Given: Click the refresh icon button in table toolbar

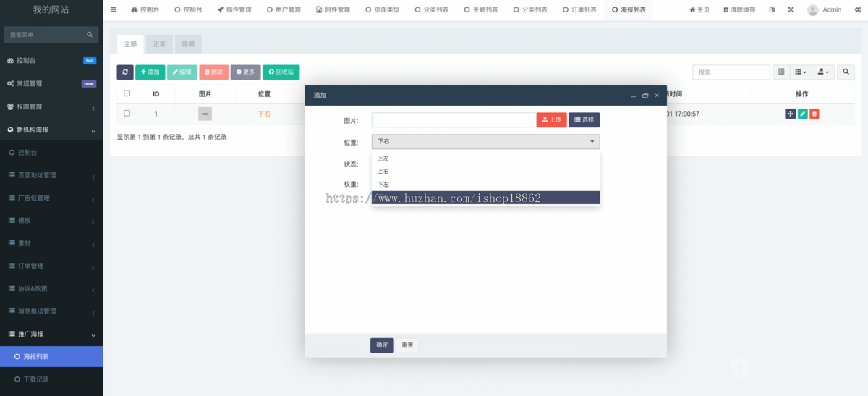Looking at the screenshot, I should [x=125, y=72].
